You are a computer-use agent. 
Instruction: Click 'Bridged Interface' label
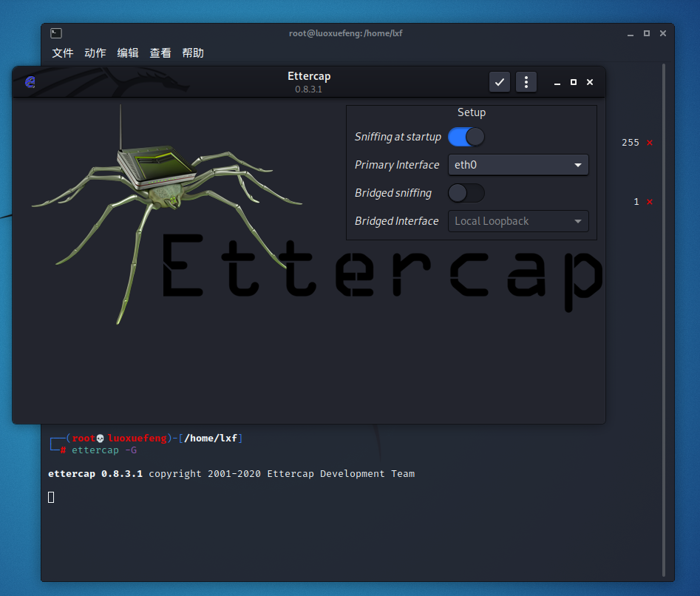(396, 221)
